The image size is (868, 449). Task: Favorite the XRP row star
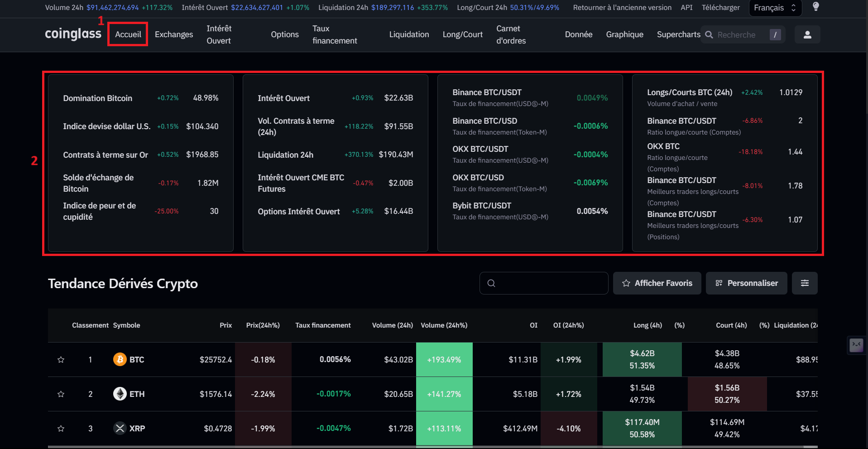(x=61, y=429)
